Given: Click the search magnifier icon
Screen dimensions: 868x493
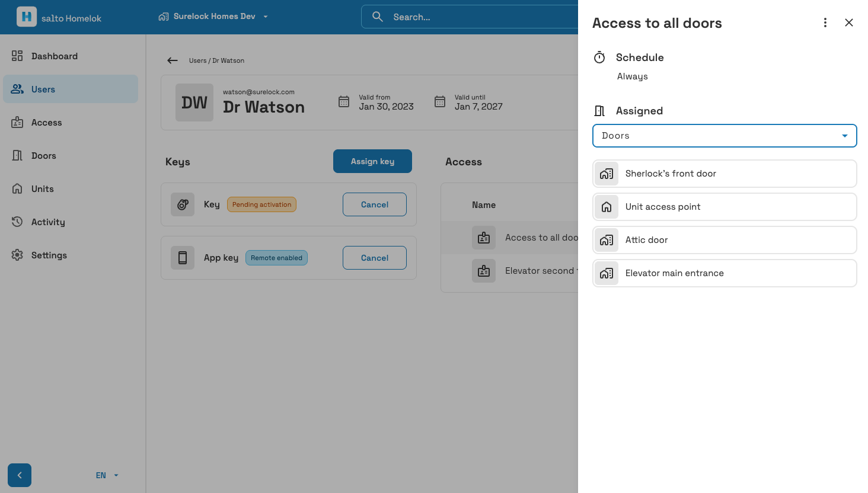Looking at the screenshot, I should tap(378, 17).
